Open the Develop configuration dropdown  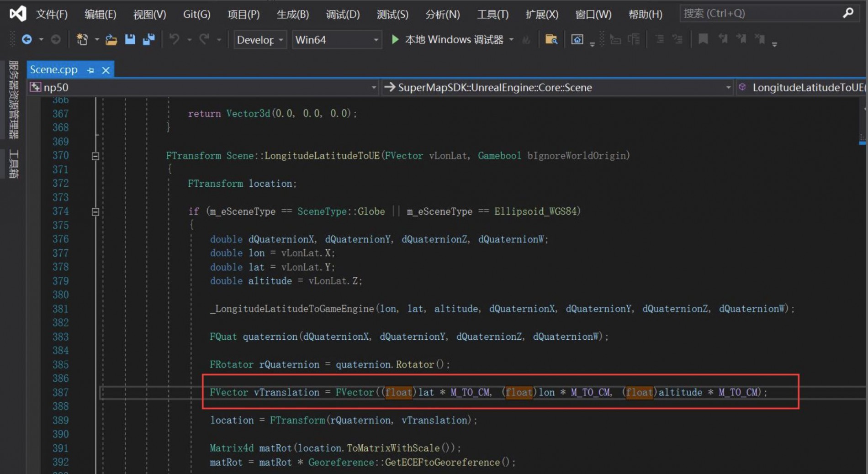[x=260, y=40]
